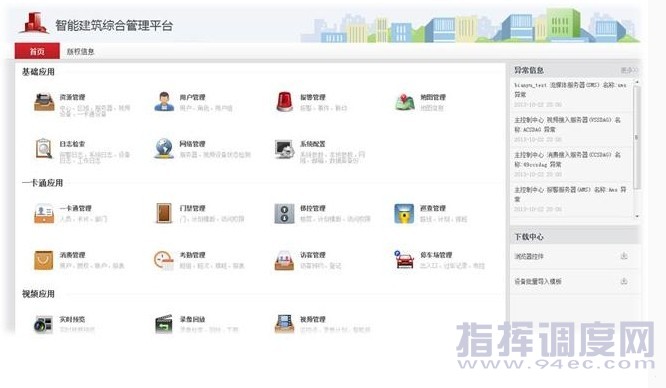Switch to the 版权信息 tab
The image size is (666, 388).
(x=80, y=51)
